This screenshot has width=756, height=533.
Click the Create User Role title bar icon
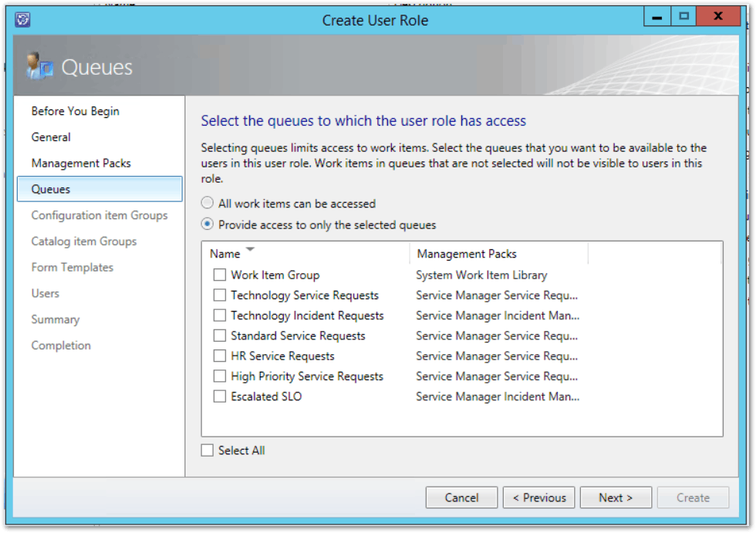(x=23, y=19)
